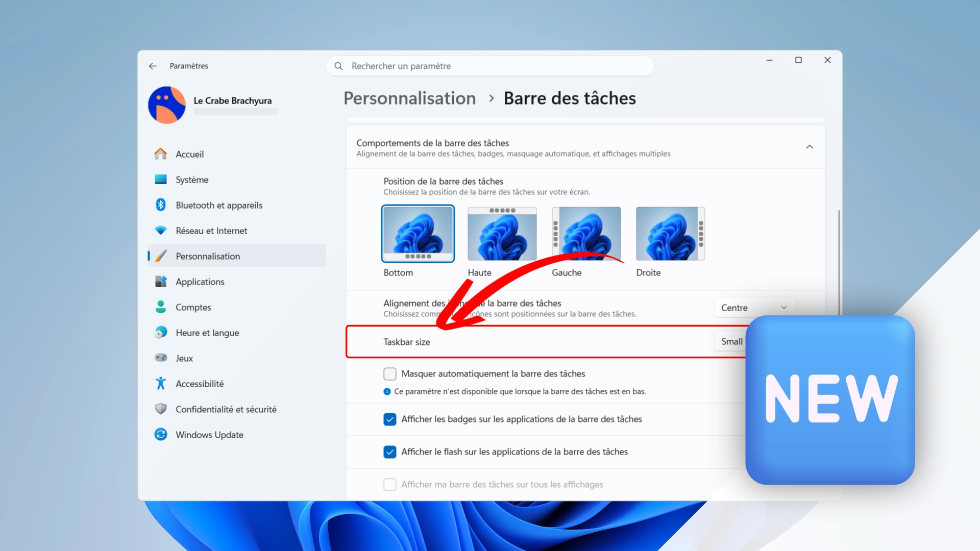Go to Comptes section
This screenshot has width=980, height=551.
(237, 307)
